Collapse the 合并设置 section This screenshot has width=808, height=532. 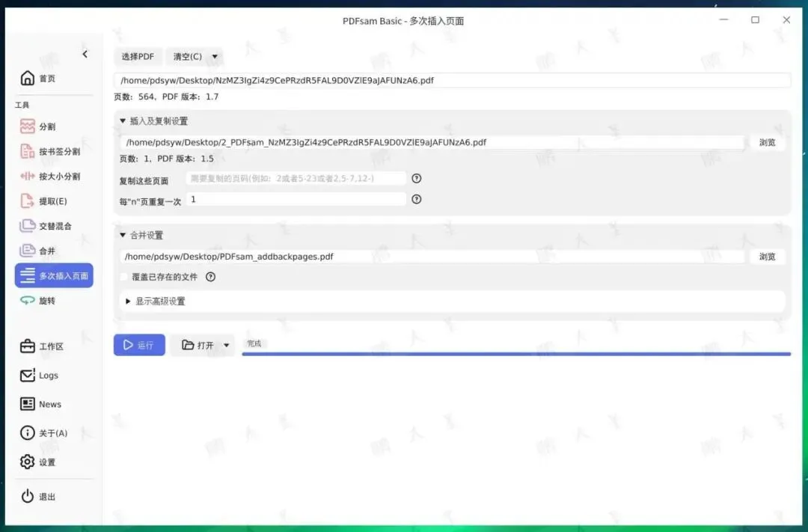(x=123, y=235)
